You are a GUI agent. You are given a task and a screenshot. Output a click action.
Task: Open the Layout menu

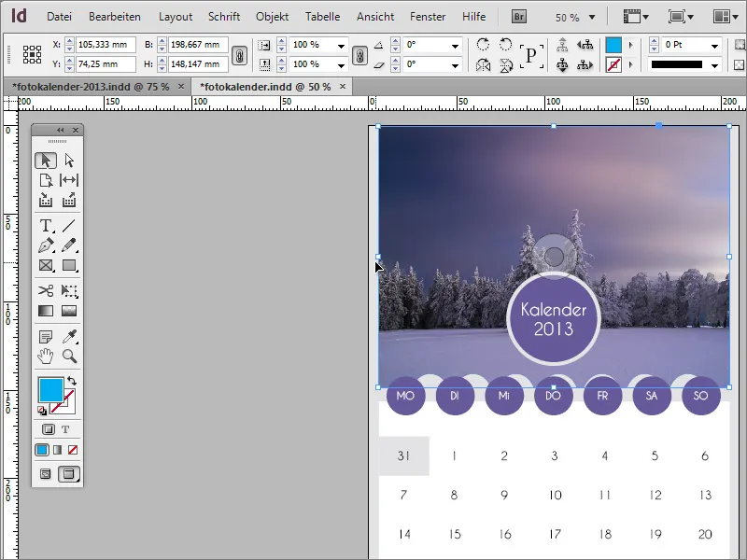click(176, 17)
